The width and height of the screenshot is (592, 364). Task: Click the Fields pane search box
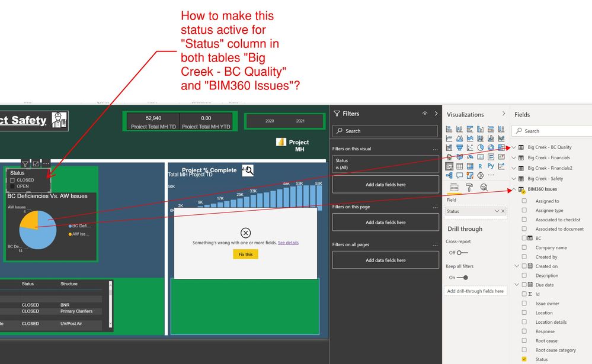pos(552,131)
